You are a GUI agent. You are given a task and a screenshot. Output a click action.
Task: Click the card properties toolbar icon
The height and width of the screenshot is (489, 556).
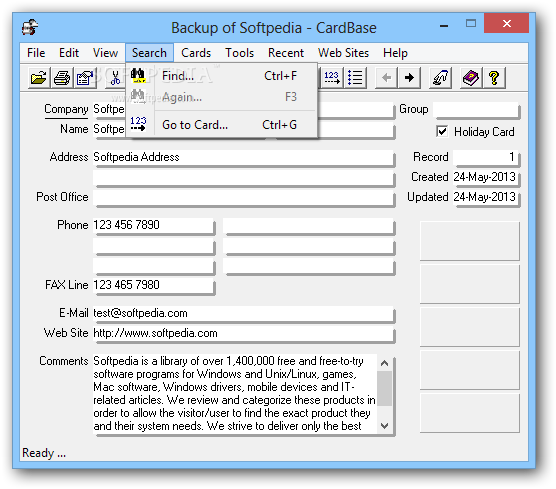85,77
